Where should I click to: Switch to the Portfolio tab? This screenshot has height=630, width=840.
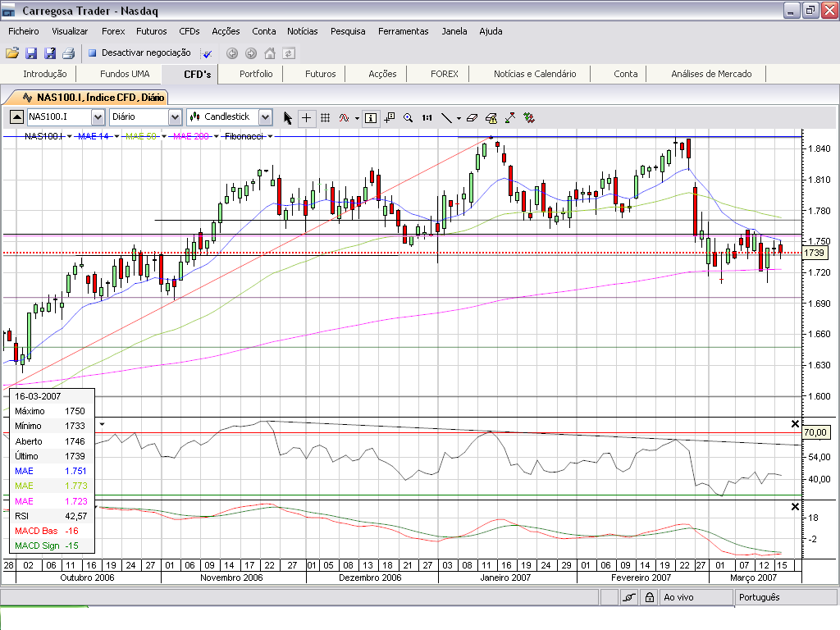click(x=256, y=74)
